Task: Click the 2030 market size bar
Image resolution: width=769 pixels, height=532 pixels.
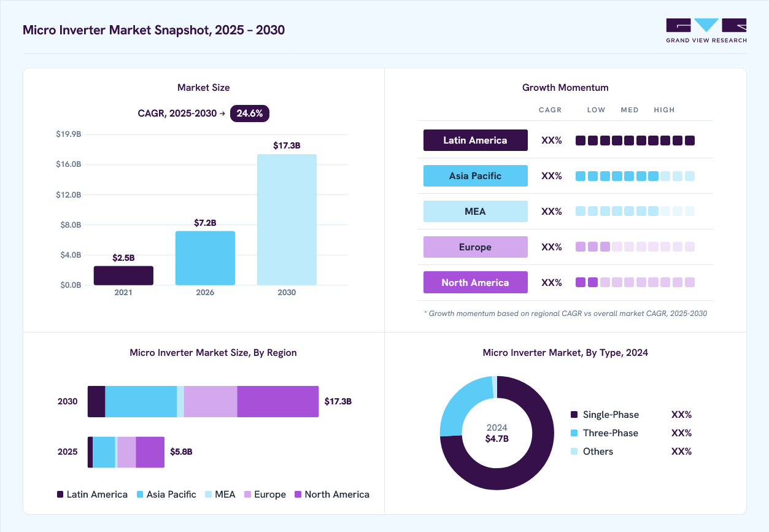Action: tap(287, 220)
